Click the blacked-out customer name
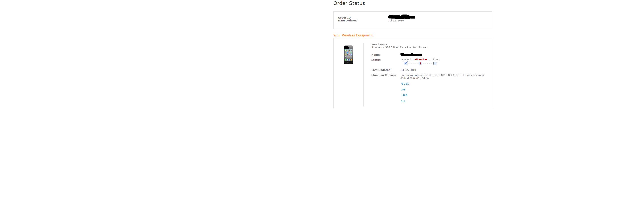The height and width of the screenshot is (201, 644). tap(411, 54)
